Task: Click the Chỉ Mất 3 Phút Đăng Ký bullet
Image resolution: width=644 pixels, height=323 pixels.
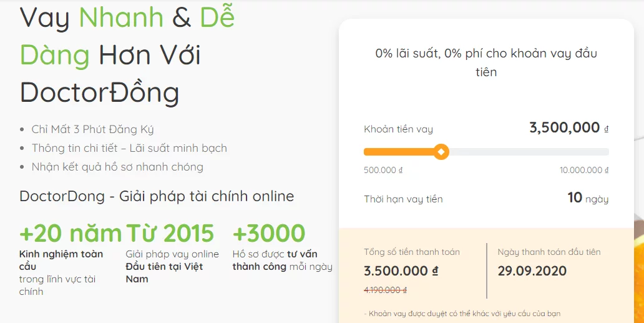Action: (x=92, y=129)
